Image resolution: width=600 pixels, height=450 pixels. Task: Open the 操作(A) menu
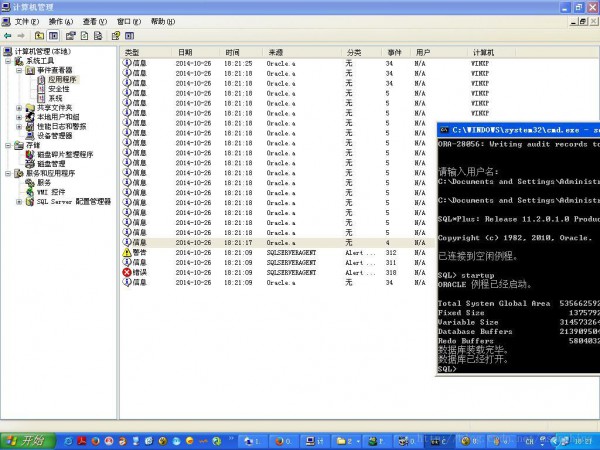pos(61,22)
